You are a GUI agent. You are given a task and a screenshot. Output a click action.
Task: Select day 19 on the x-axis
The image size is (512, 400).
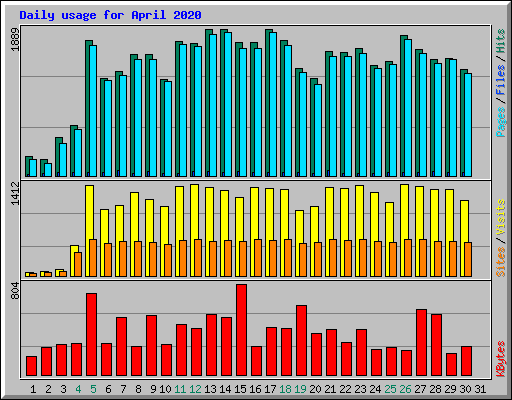300,389
